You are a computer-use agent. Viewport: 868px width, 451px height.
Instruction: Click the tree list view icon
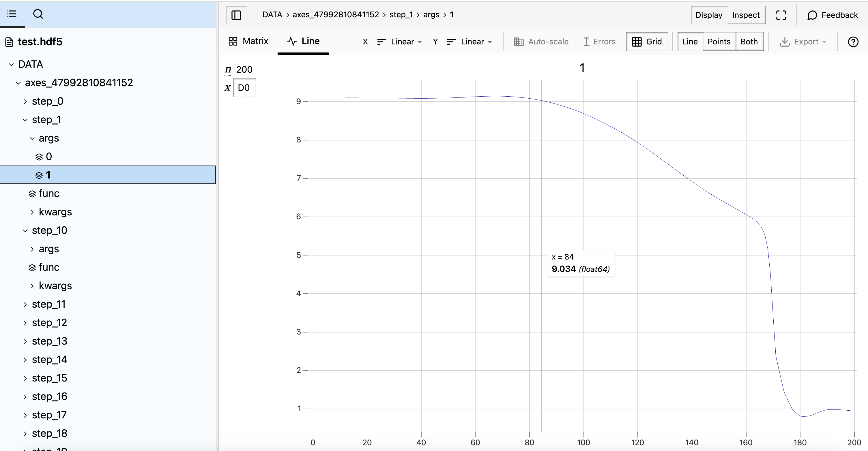(12, 14)
